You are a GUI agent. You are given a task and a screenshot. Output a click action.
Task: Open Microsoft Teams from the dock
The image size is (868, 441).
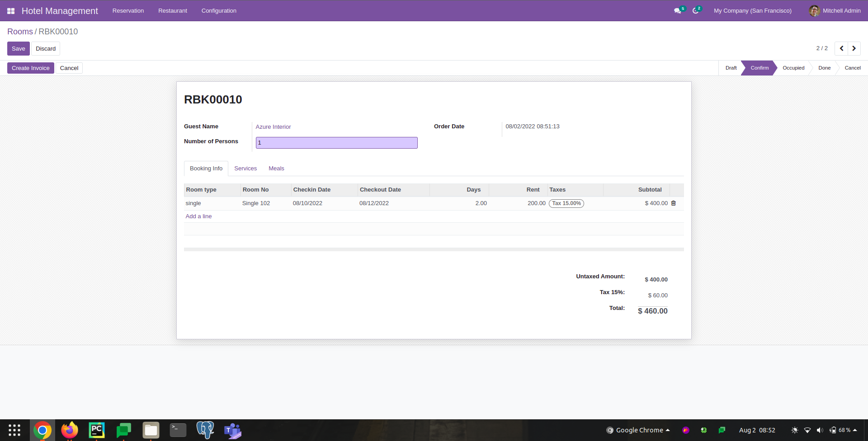(x=233, y=430)
